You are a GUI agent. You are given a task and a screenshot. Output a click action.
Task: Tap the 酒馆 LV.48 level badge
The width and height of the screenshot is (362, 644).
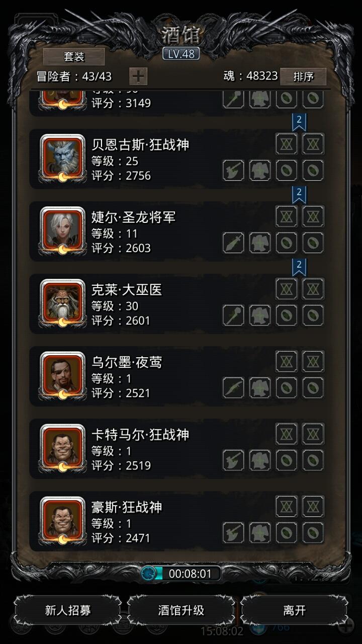coord(181,54)
